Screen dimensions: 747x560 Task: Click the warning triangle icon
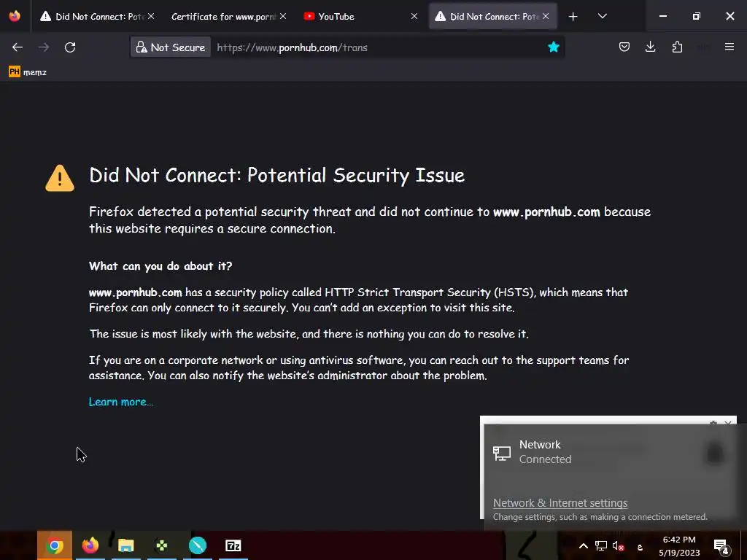click(60, 178)
